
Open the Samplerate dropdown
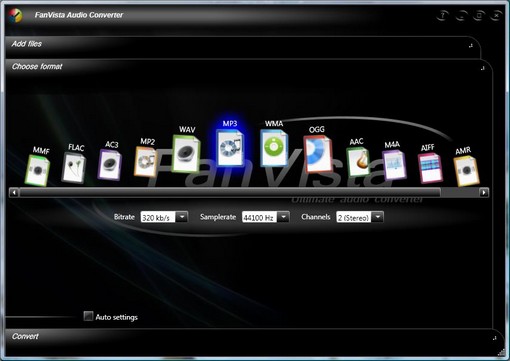tap(283, 217)
